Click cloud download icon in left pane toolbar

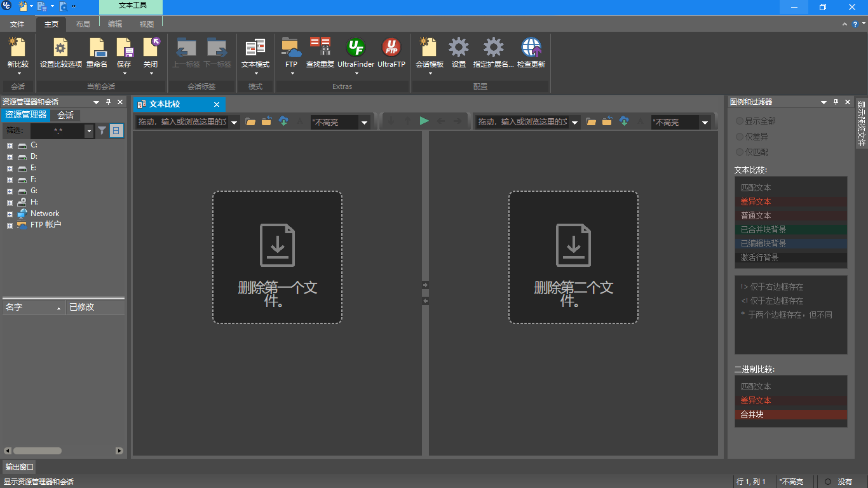[283, 121]
